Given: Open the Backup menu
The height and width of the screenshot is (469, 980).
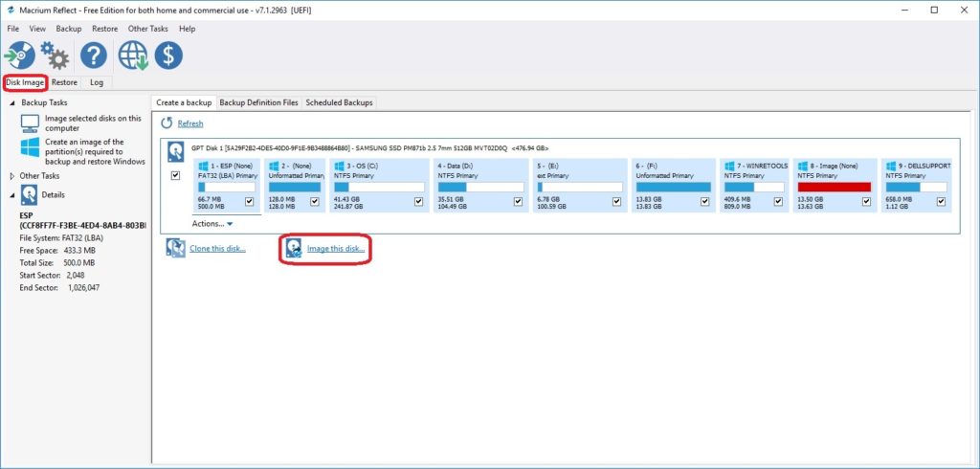Looking at the screenshot, I should click(x=69, y=29).
